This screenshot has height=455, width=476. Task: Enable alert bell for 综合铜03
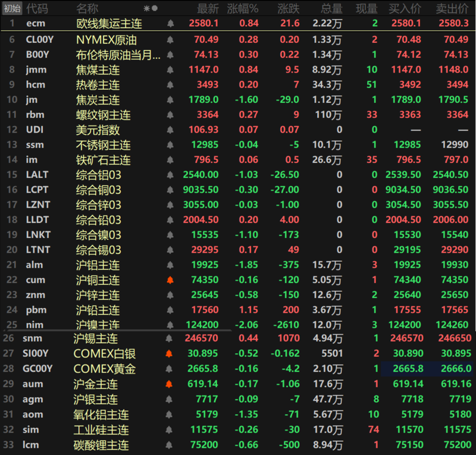pos(170,190)
